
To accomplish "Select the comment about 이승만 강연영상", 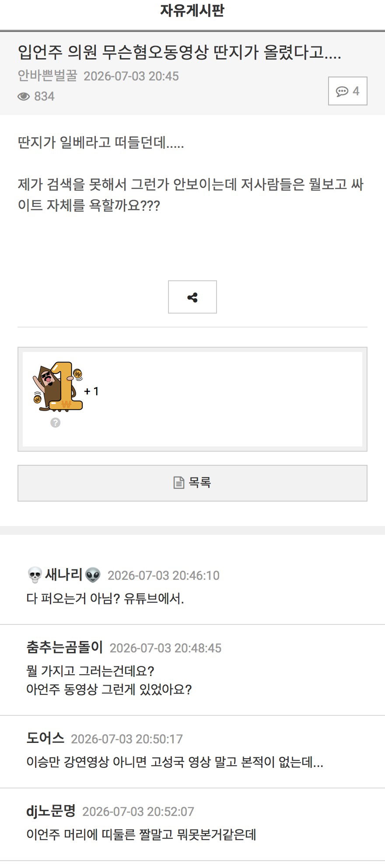I will coord(175,762).
